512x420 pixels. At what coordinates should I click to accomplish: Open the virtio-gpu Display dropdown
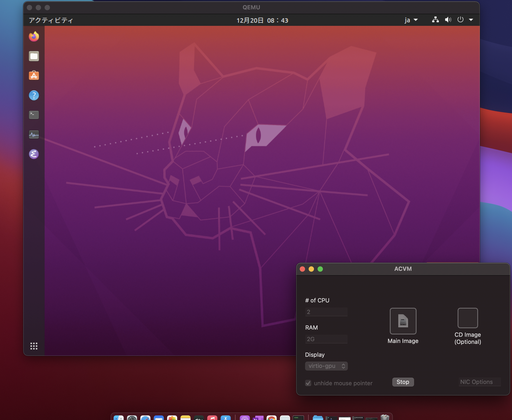(x=326, y=366)
